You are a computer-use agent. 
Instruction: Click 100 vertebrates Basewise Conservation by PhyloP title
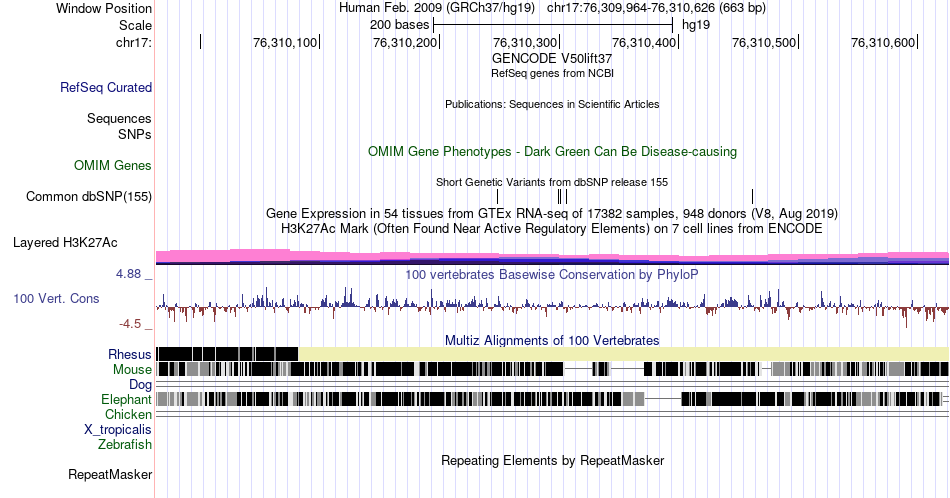click(x=552, y=274)
